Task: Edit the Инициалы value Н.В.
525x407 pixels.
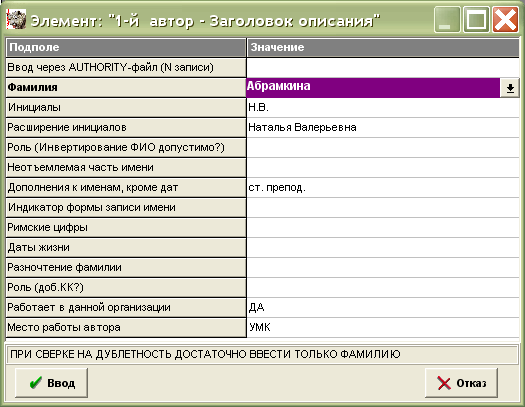Action: [383, 107]
